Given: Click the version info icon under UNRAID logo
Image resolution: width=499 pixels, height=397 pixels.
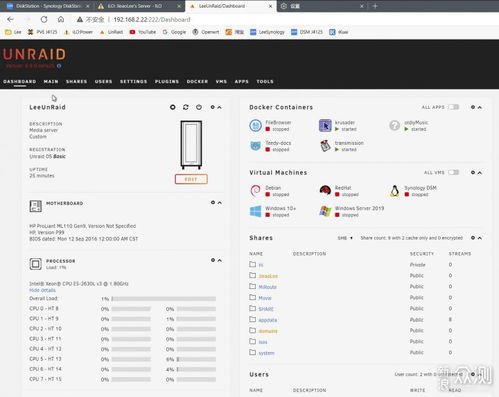Looking at the screenshot, I should tap(59, 66).
